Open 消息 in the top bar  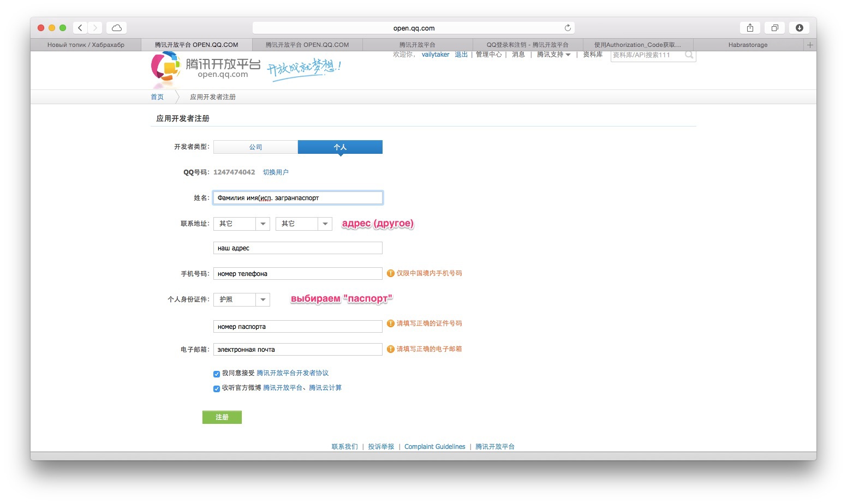coord(518,55)
